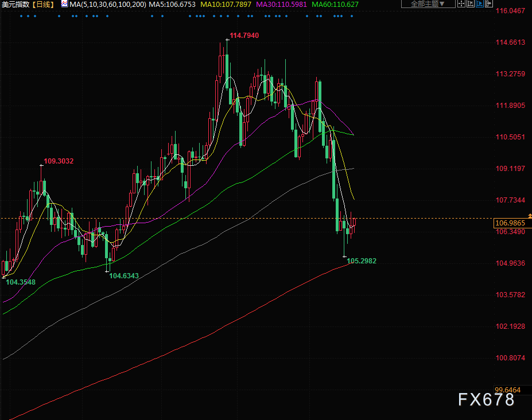Click the 107.7344 axis value

click(510, 200)
